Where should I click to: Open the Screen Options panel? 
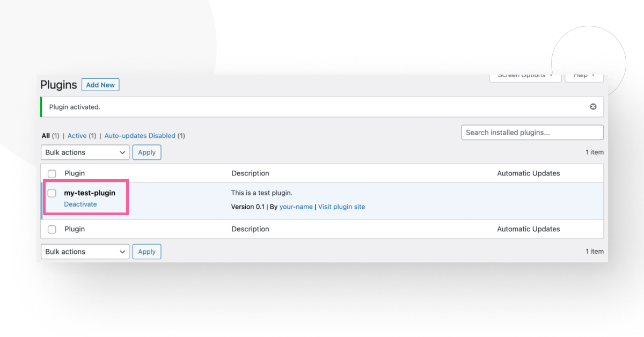coord(524,75)
